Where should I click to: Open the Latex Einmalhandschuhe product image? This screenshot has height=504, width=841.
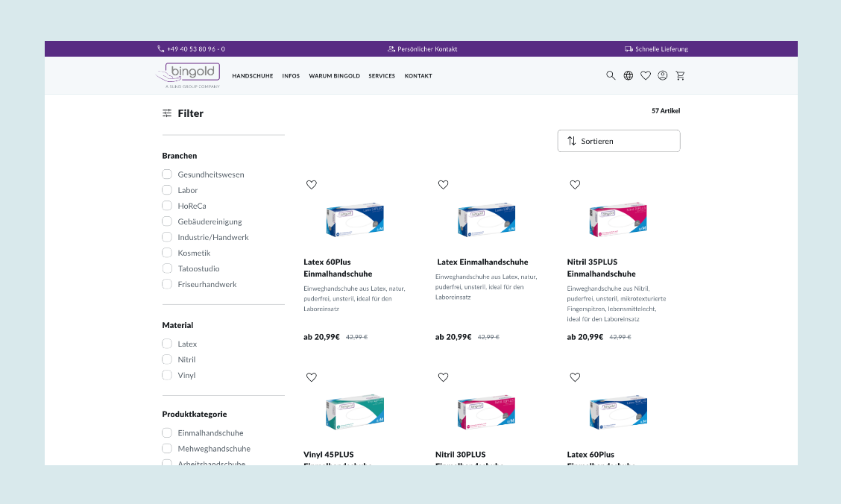[x=486, y=221]
